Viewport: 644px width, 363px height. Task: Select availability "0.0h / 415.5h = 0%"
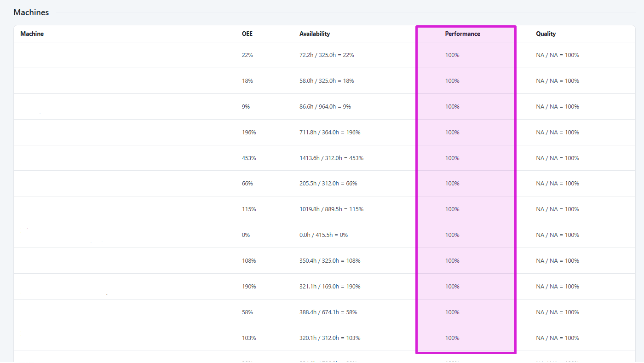coord(324,235)
